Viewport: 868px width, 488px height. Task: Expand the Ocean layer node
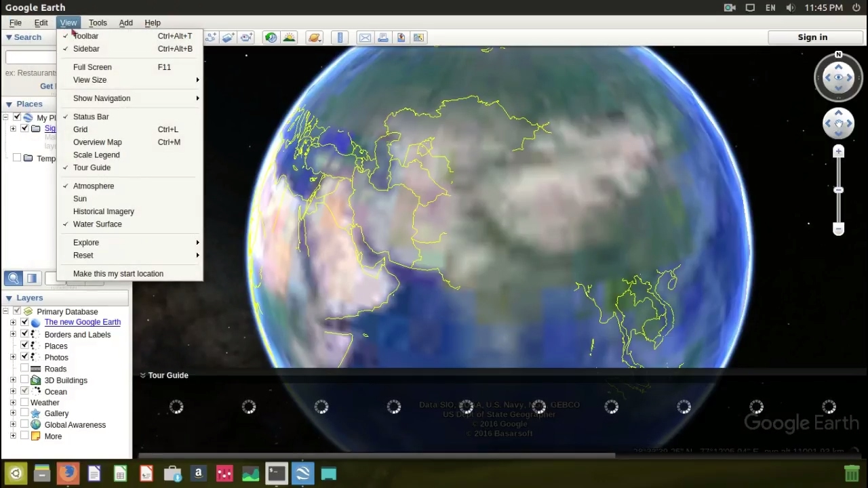coord(13,392)
